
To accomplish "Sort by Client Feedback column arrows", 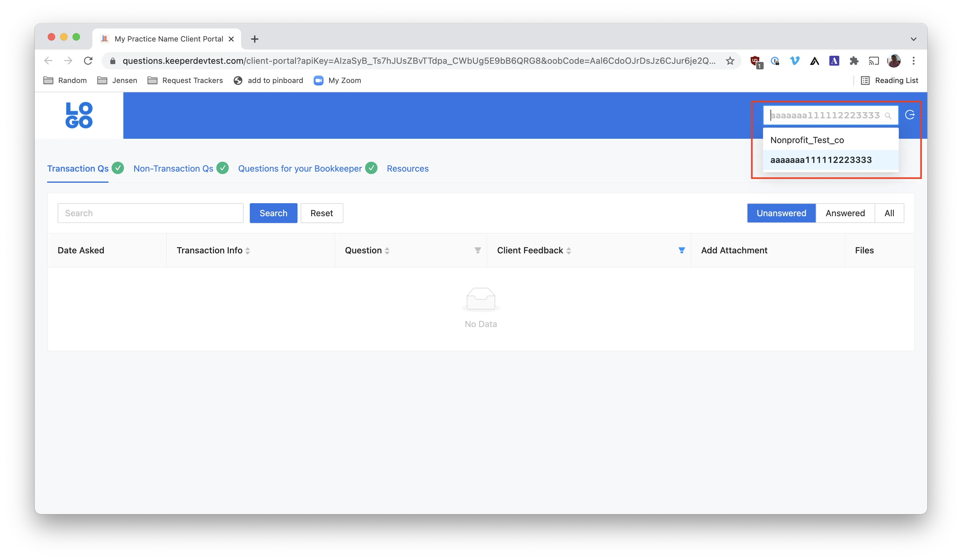I will pyautogui.click(x=569, y=251).
